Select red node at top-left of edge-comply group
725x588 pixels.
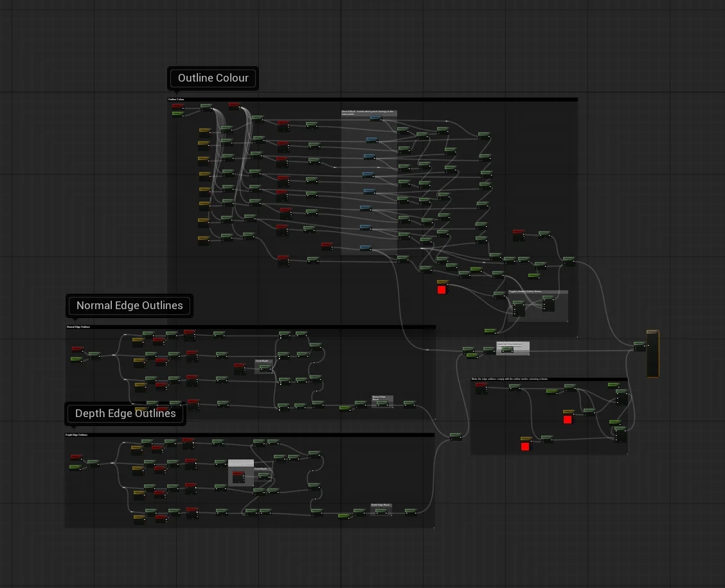[481, 388]
